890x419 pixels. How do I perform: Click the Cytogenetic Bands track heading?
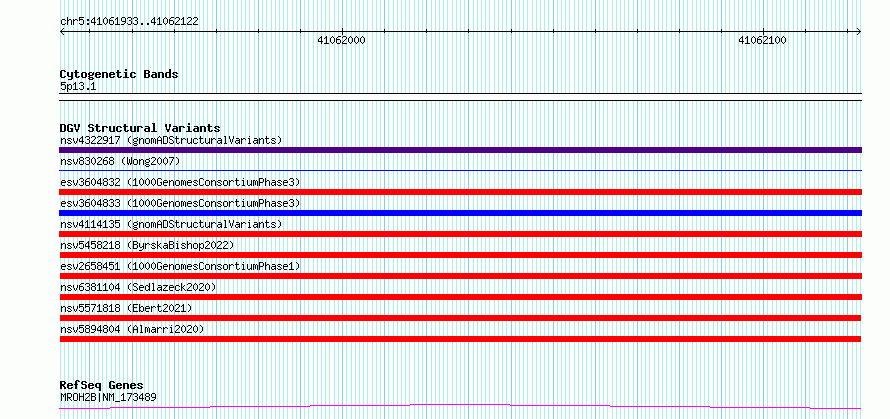coord(119,74)
